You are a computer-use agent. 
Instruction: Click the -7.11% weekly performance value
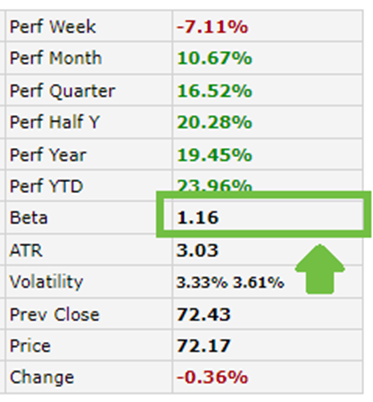click(212, 27)
